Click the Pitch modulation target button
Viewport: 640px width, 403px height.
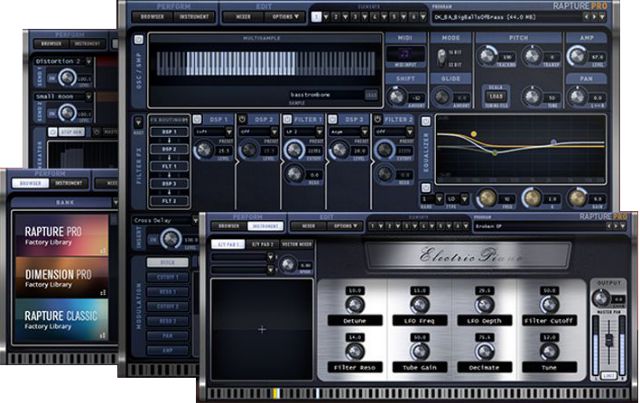167,262
